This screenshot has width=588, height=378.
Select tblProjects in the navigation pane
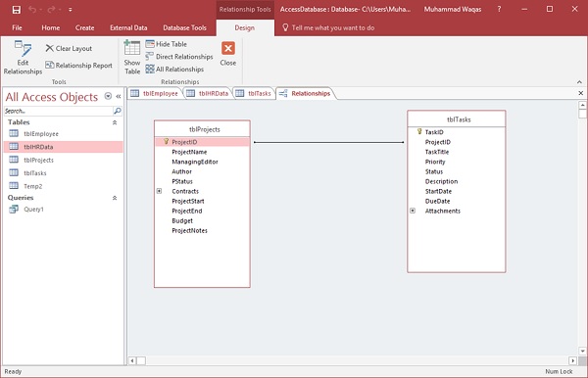click(63, 160)
